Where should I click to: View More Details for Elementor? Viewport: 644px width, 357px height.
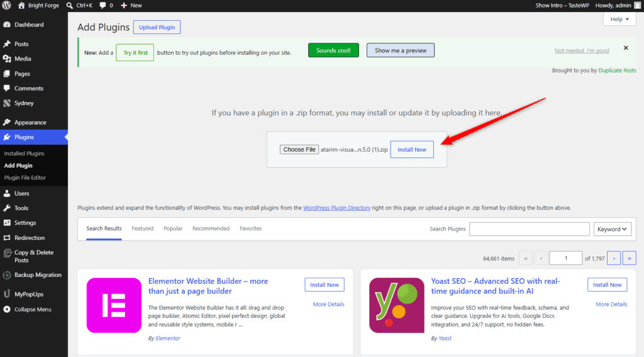coord(328,304)
